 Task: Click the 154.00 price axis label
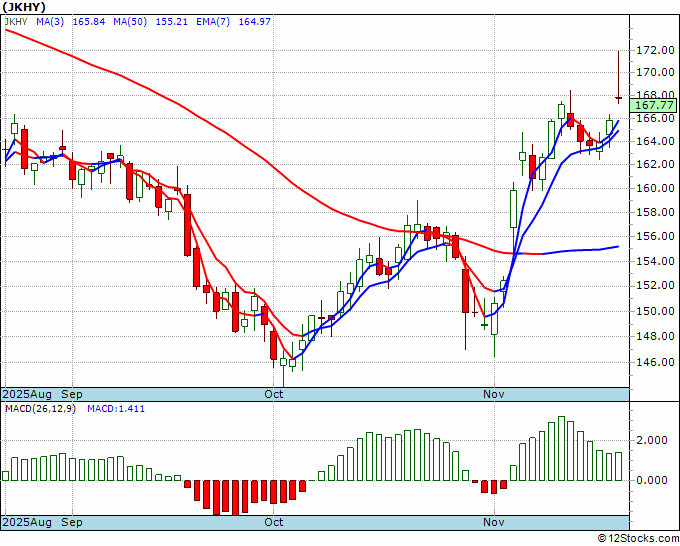coord(655,261)
